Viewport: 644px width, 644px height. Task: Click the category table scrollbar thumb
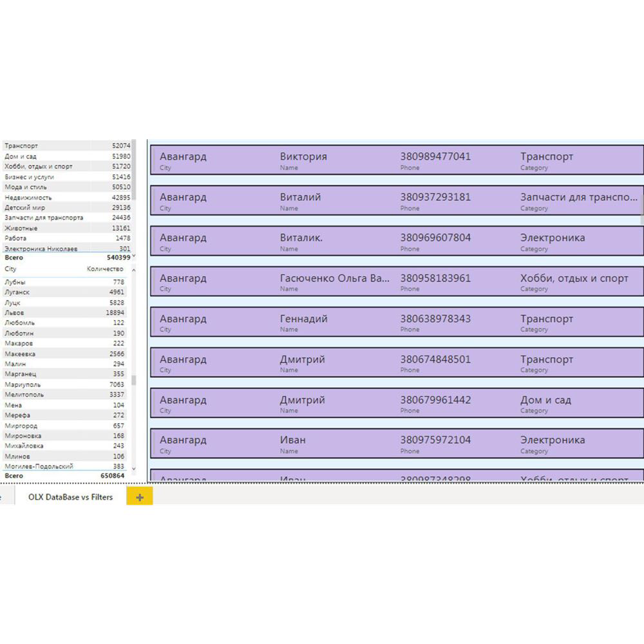(133, 171)
